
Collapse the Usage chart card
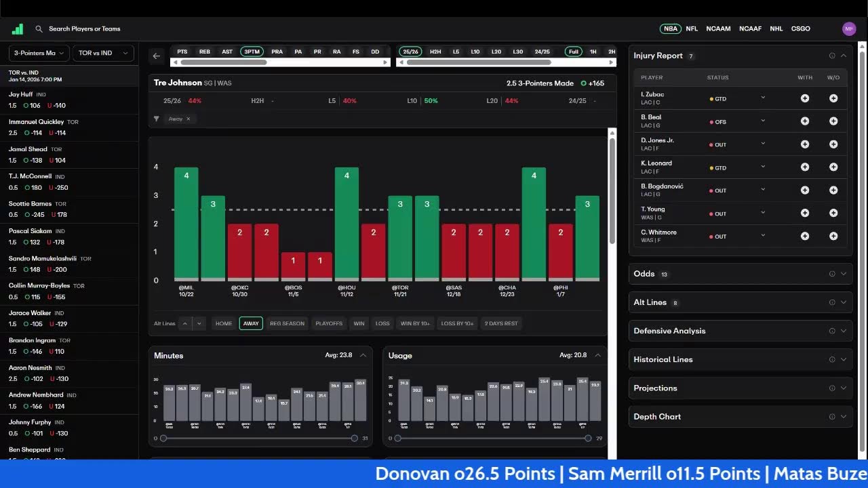point(597,355)
